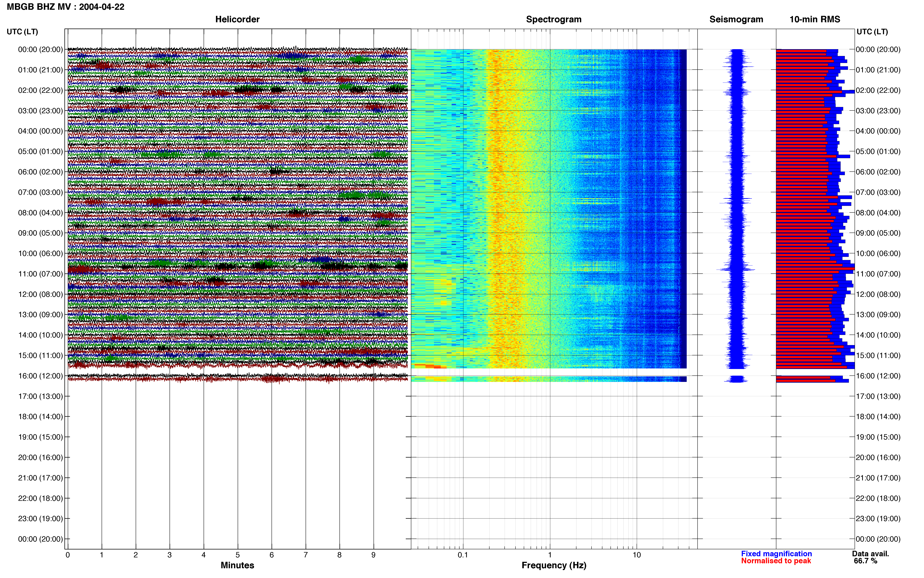Click left time label '15:00 (11:00)'

pos(41,356)
